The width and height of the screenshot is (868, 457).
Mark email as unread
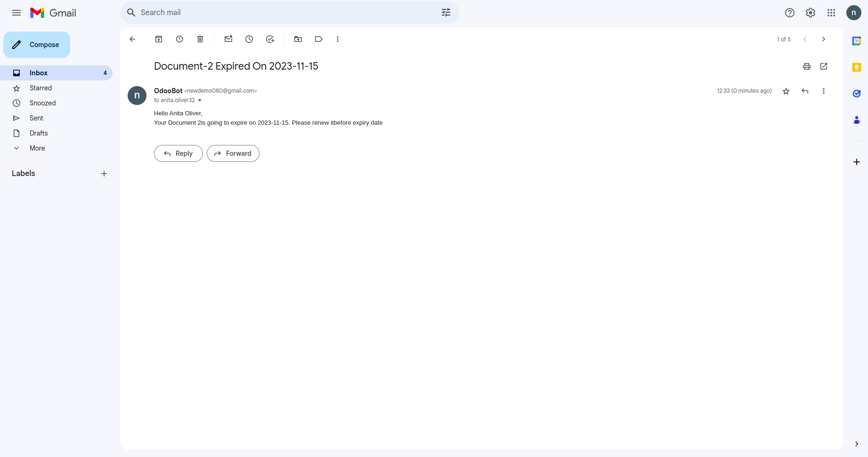tap(228, 39)
